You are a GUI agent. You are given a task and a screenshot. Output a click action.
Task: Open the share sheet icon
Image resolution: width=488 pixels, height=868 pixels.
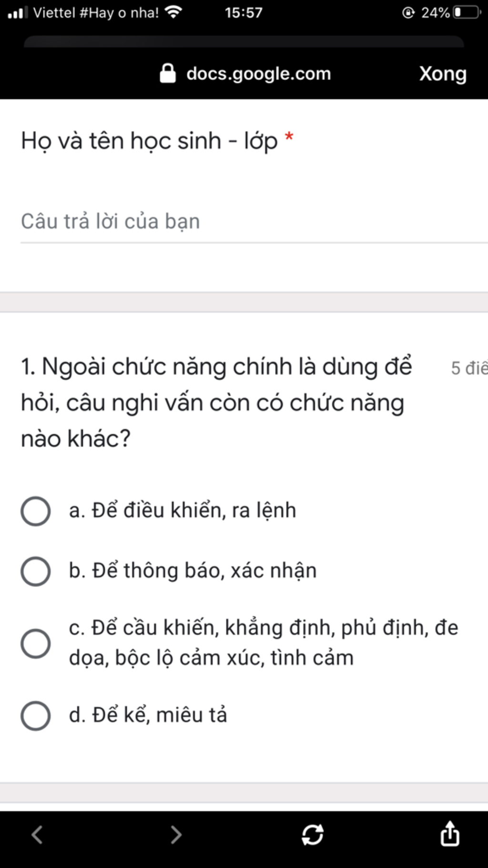click(450, 834)
